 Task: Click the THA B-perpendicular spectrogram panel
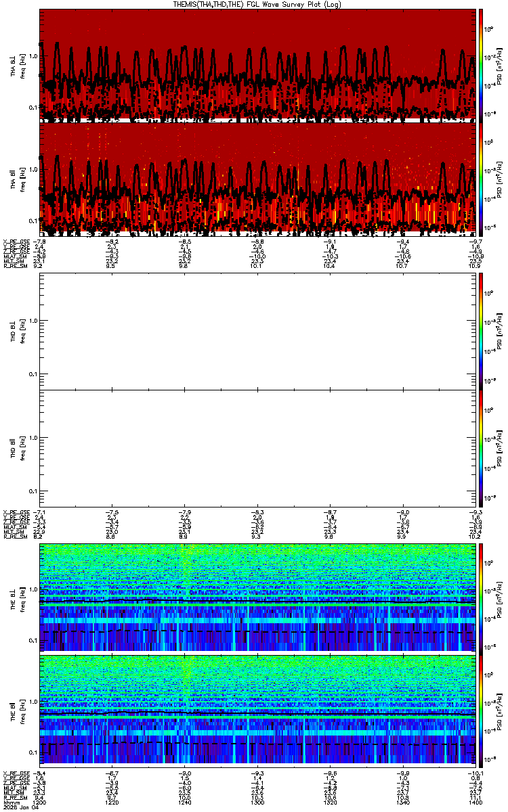[258, 65]
